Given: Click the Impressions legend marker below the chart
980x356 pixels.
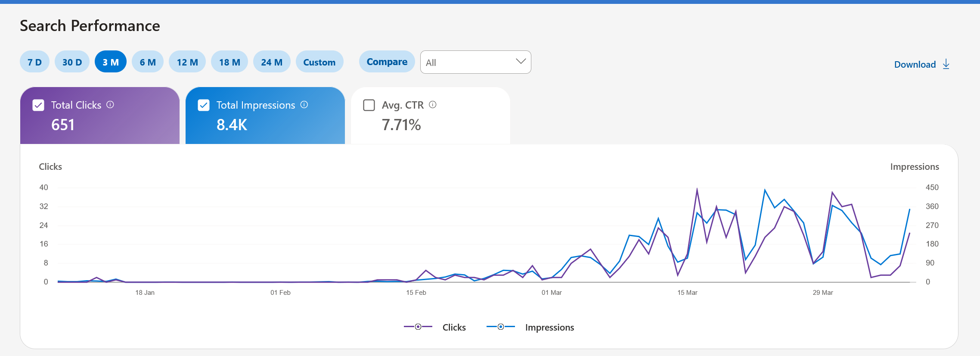Looking at the screenshot, I should 500,327.
